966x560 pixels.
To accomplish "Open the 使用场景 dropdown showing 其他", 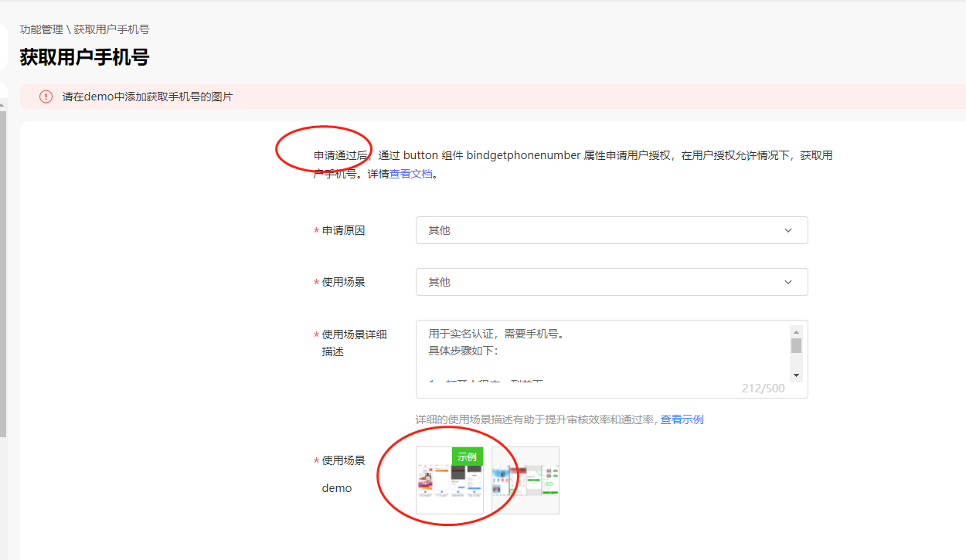I will pos(612,282).
